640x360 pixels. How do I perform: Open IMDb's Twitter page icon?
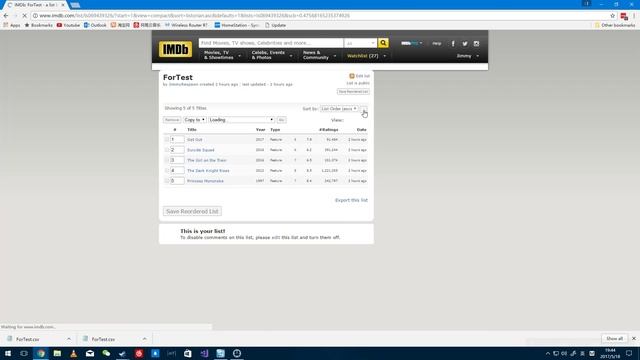(464, 44)
